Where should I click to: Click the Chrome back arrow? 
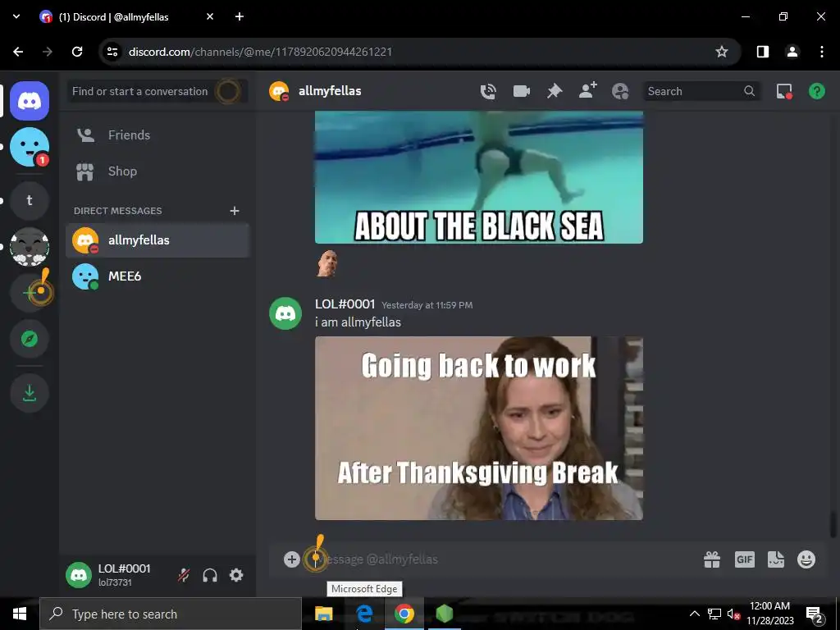tap(18, 52)
